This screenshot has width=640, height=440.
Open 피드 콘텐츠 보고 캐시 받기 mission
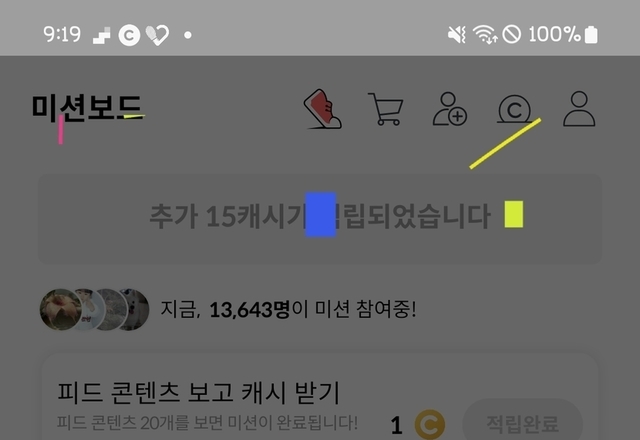(198, 393)
